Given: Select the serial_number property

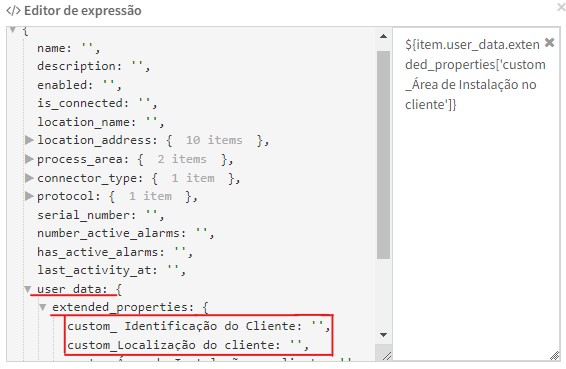Looking at the screenshot, I should [x=87, y=215].
